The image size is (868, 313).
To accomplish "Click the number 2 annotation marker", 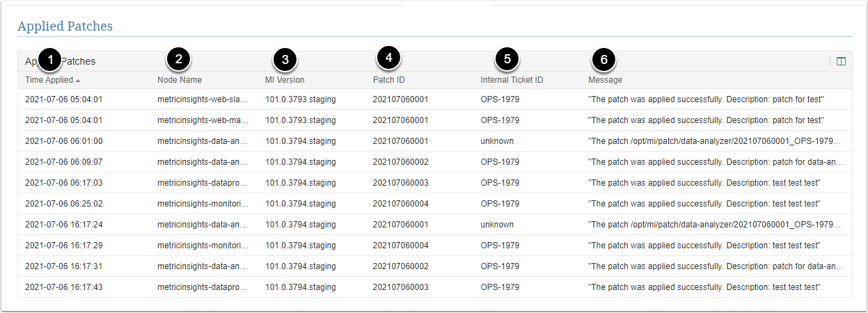I will 179,58.
